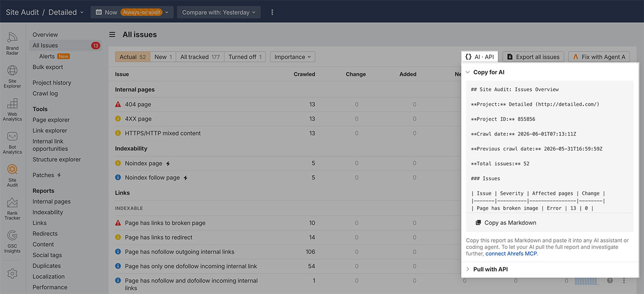644x294 pixels.
Task: Open the 404 page issue
Action: [x=138, y=104]
